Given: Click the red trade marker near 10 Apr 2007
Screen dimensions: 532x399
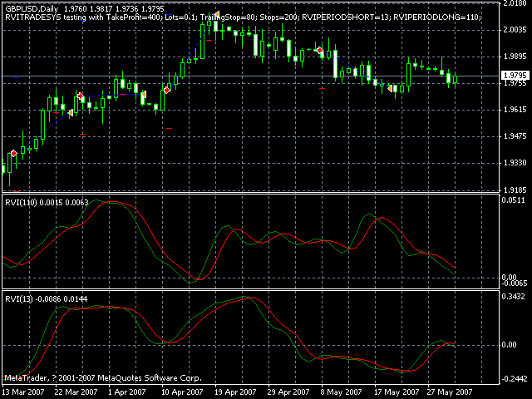Looking at the screenshot, I should [166, 90].
